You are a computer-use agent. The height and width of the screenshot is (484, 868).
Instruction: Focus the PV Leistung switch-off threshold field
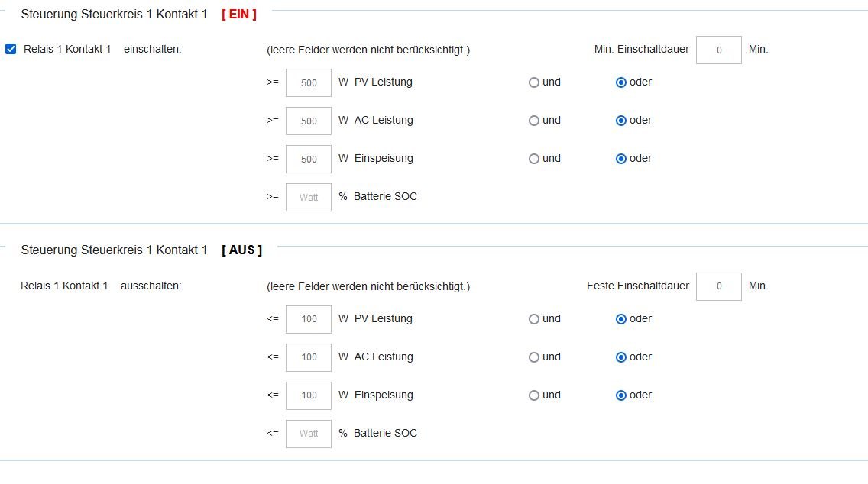pyautogui.click(x=309, y=320)
